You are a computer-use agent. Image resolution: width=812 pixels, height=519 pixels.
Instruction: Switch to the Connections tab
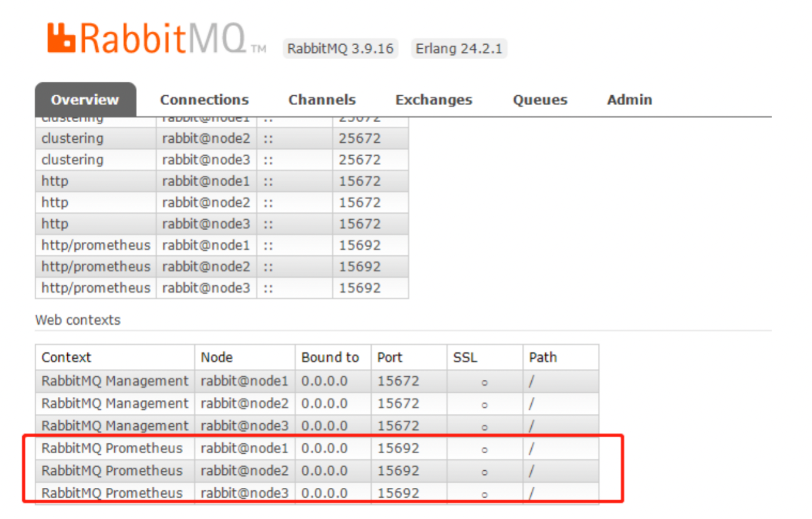205,100
